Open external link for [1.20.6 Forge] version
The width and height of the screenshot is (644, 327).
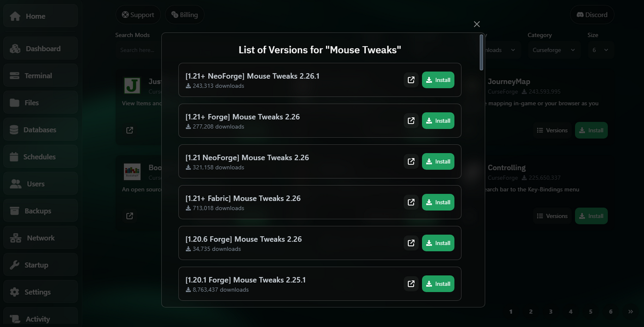point(411,243)
